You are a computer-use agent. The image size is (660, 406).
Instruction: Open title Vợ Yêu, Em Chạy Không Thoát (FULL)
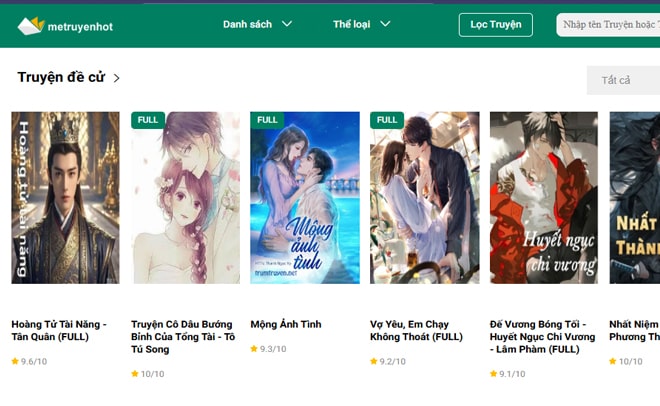point(416,331)
